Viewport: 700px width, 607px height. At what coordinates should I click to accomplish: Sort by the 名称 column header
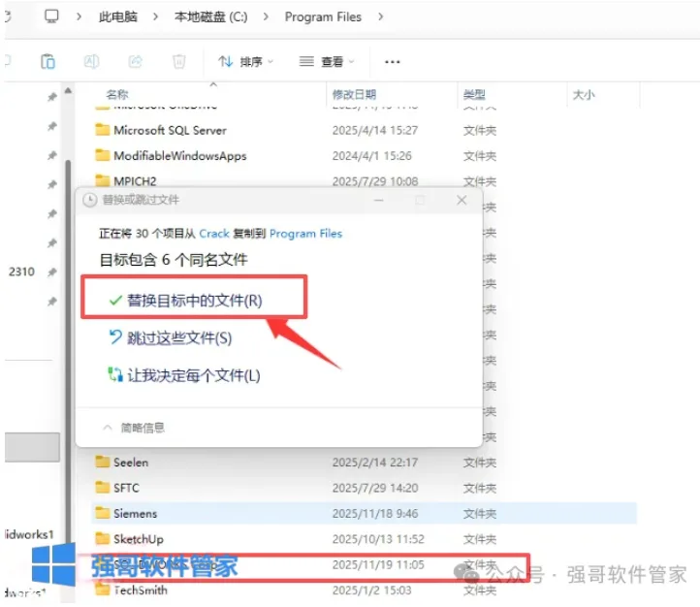click(117, 95)
